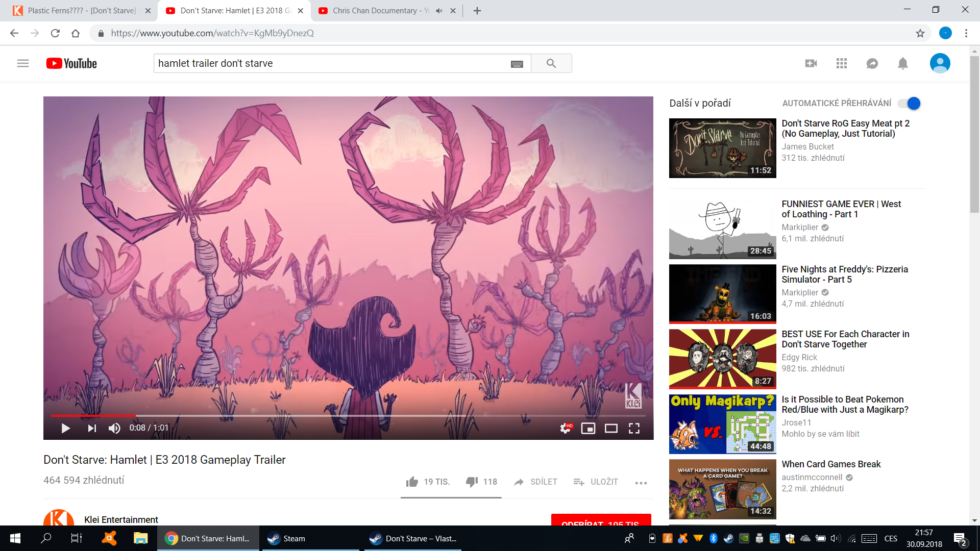Switch to Chris Chan Documentary tab
This screenshot has width=980, height=551.
[x=374, y=11]
